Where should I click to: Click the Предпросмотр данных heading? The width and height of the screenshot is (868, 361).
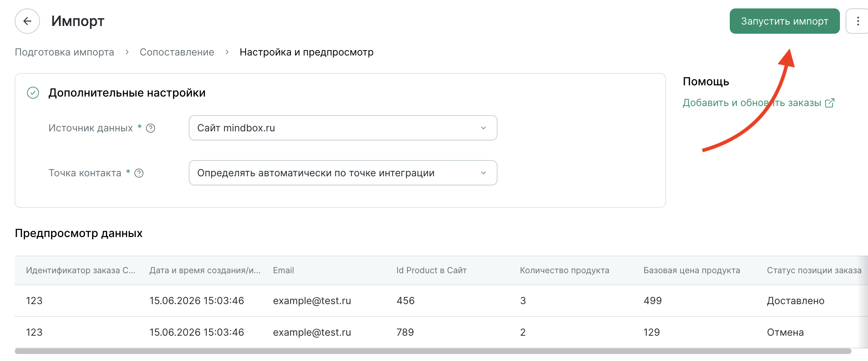coord(79,233)
